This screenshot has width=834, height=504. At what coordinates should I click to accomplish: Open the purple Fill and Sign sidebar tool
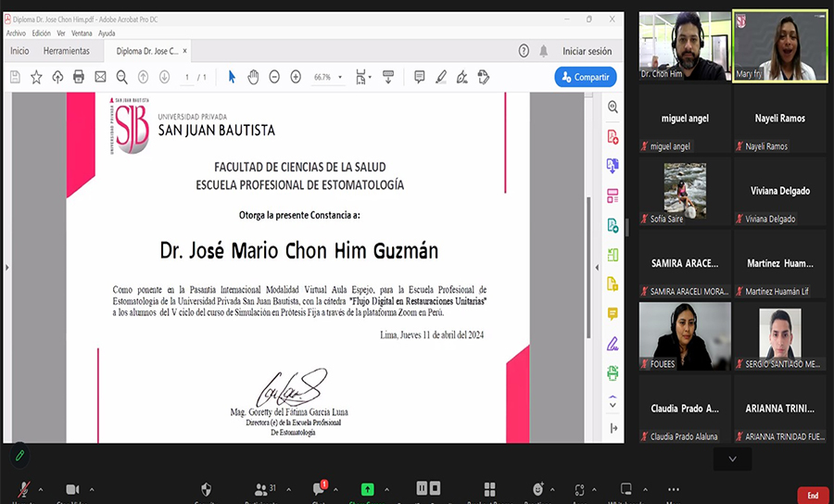coord(613,344)
